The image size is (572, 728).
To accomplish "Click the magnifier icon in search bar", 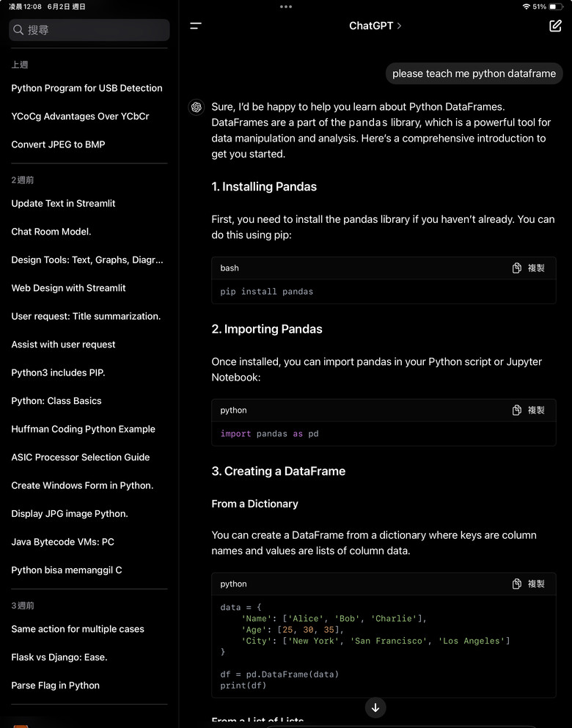I will coord(18,30).
